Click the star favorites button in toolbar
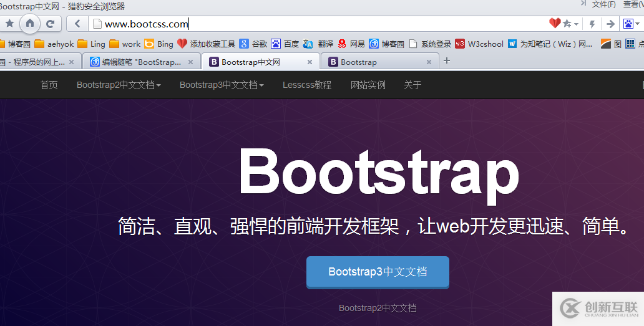 (x=9, y=23)
